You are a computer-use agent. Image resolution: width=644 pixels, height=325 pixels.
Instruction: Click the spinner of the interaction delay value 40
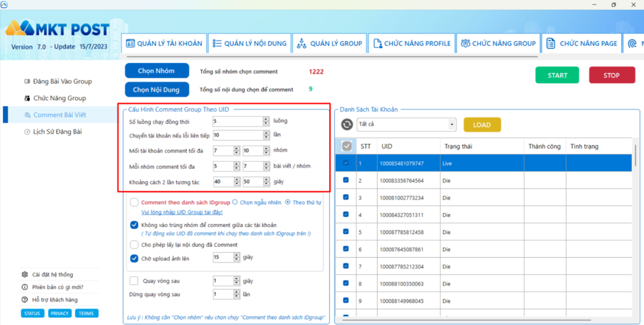tap(237, 182)
